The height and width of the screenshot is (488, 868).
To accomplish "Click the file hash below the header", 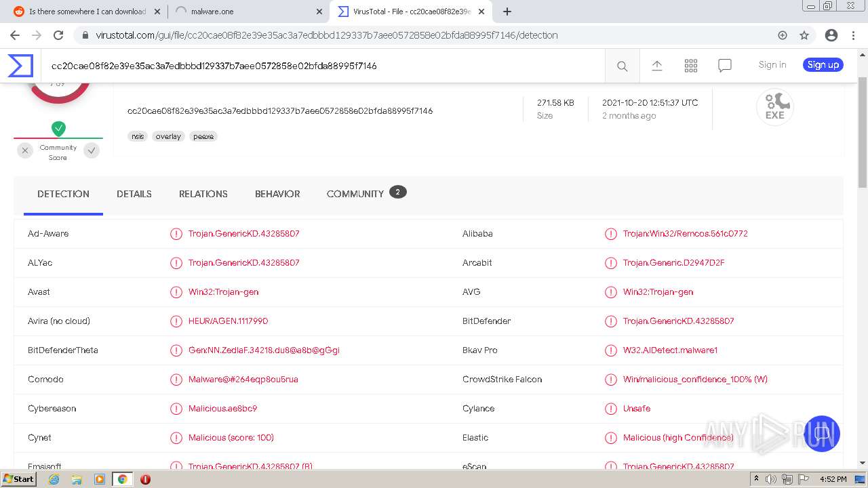I will pos(280,110).
